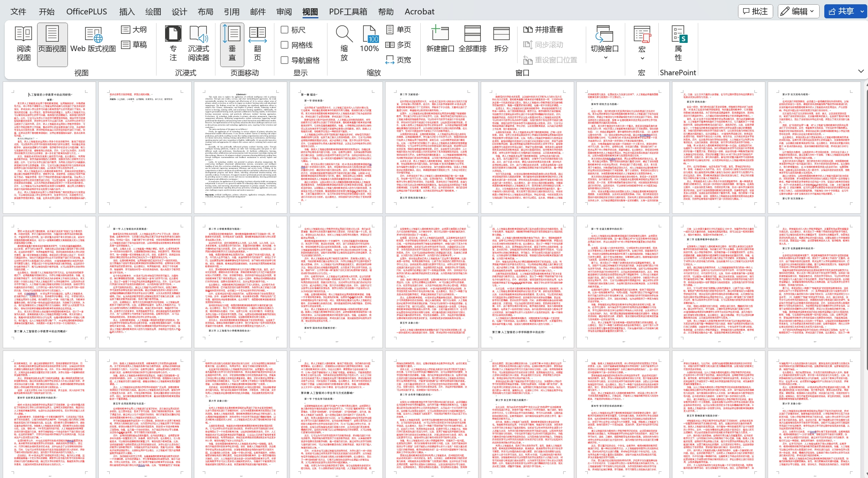Switch to the 审阅 review tab
This screenshot has height=478, width=868.
tap(284, 12)
